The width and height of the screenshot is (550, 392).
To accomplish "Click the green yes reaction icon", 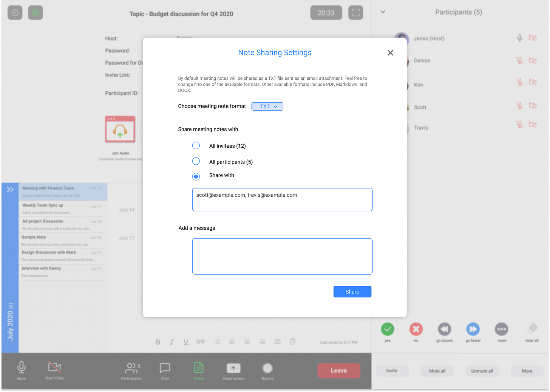I will tap(388, 329).
